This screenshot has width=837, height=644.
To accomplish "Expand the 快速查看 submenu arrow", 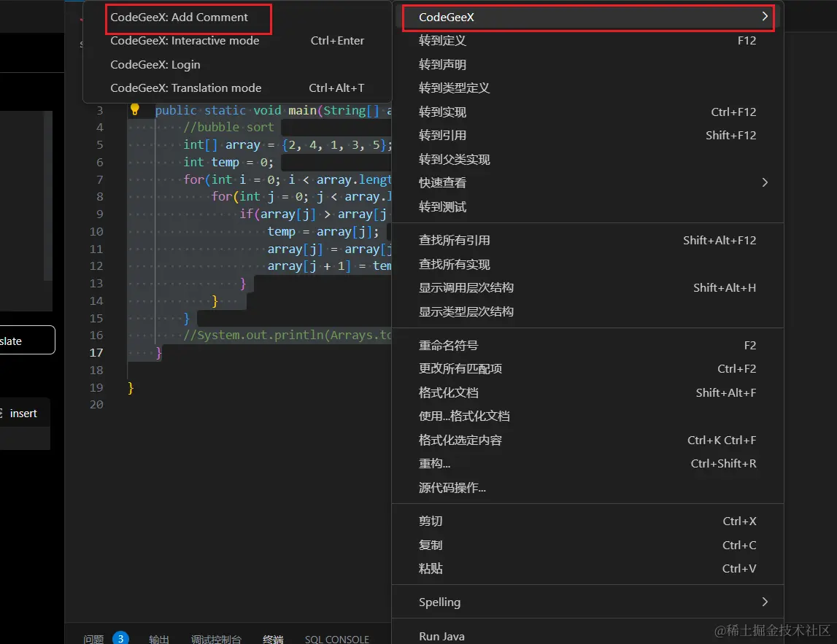I will point(765,182).
